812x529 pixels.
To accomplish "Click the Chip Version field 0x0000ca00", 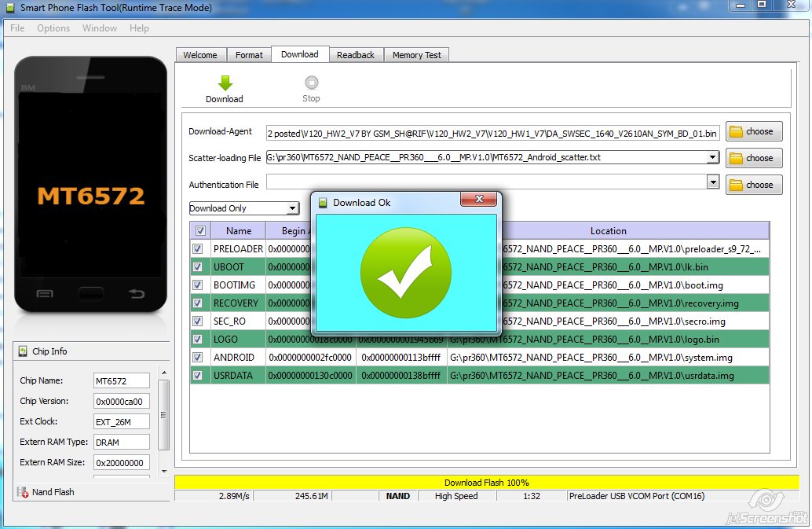I will [x=122, y=402].
